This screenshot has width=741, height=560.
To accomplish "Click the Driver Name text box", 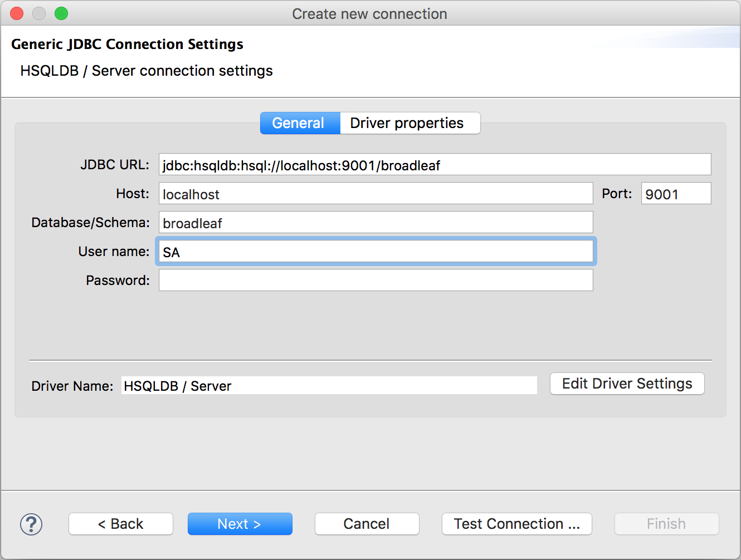I will click(329, 386).
